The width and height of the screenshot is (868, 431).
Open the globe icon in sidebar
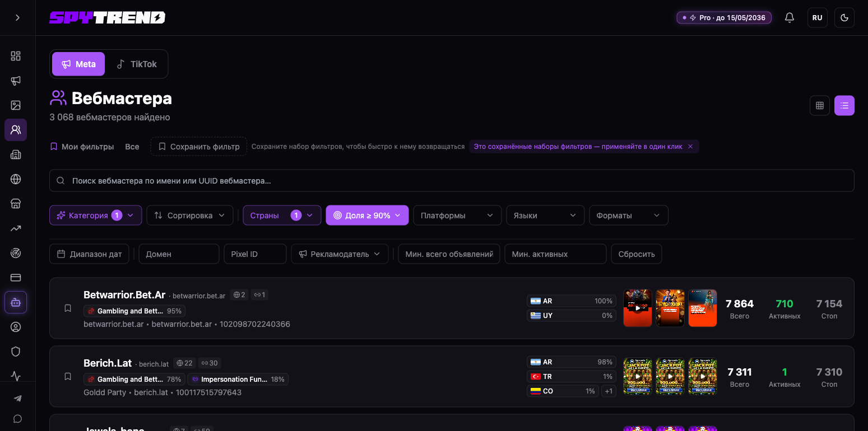16,179
